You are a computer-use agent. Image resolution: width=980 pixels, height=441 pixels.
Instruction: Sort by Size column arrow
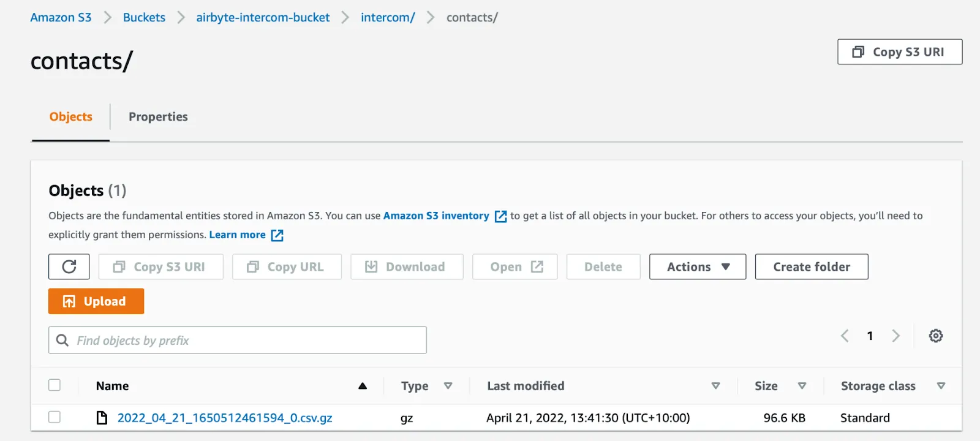point(802,386)
